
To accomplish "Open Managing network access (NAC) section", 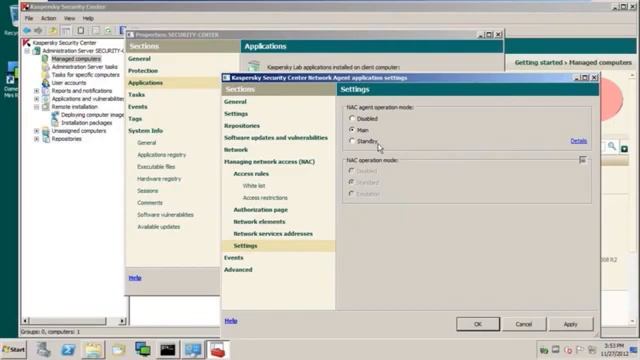I will coord(269,162).
